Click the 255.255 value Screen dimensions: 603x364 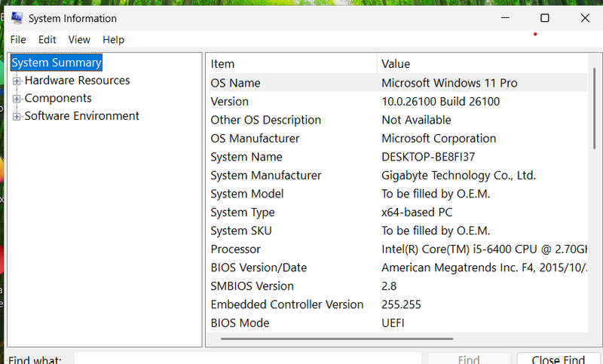pos(401,304)
